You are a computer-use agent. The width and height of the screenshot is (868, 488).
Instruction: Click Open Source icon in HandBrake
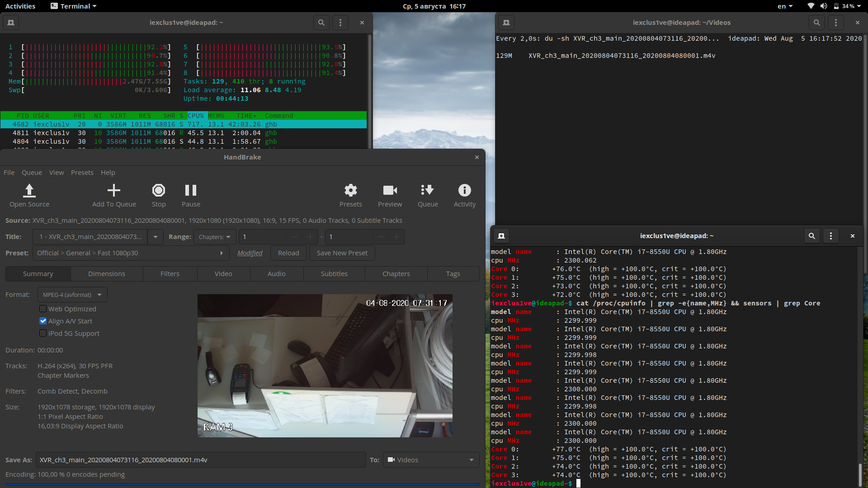pos(29,191)
